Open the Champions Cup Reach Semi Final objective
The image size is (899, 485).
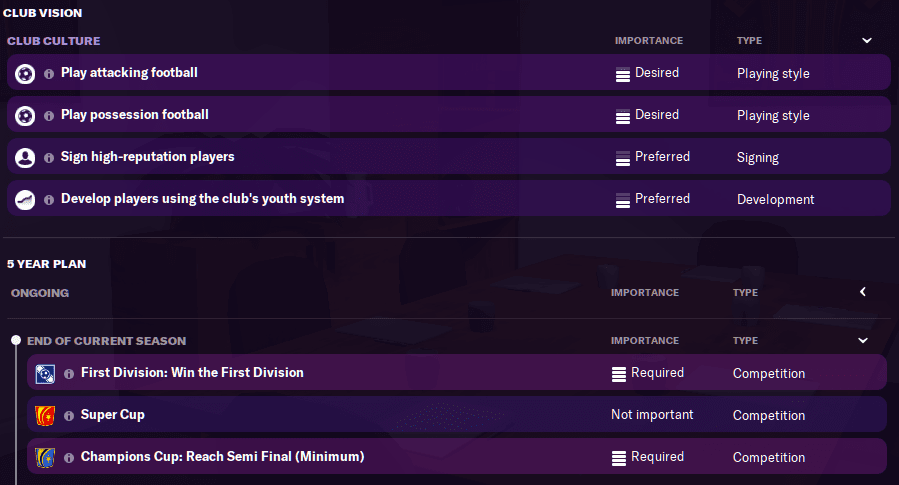(222, 457)
